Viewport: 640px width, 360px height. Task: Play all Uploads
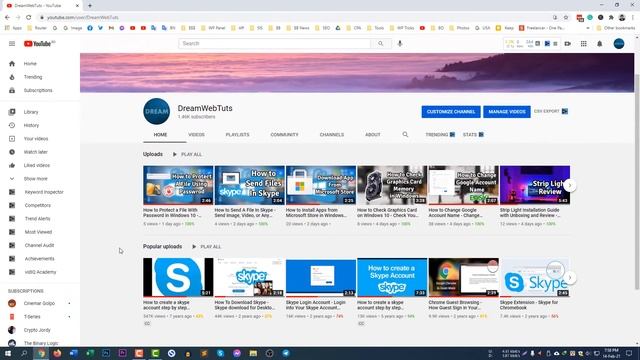click(187, 154)
